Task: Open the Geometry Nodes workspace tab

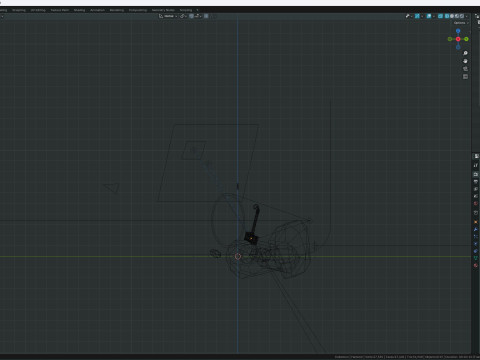Action: point(163,10)
